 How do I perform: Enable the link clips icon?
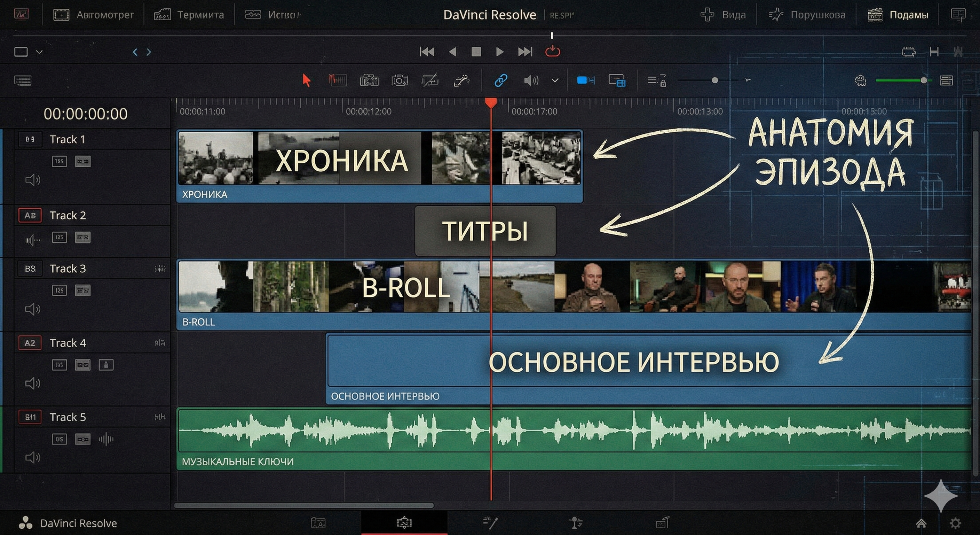(x=501, y=80)
